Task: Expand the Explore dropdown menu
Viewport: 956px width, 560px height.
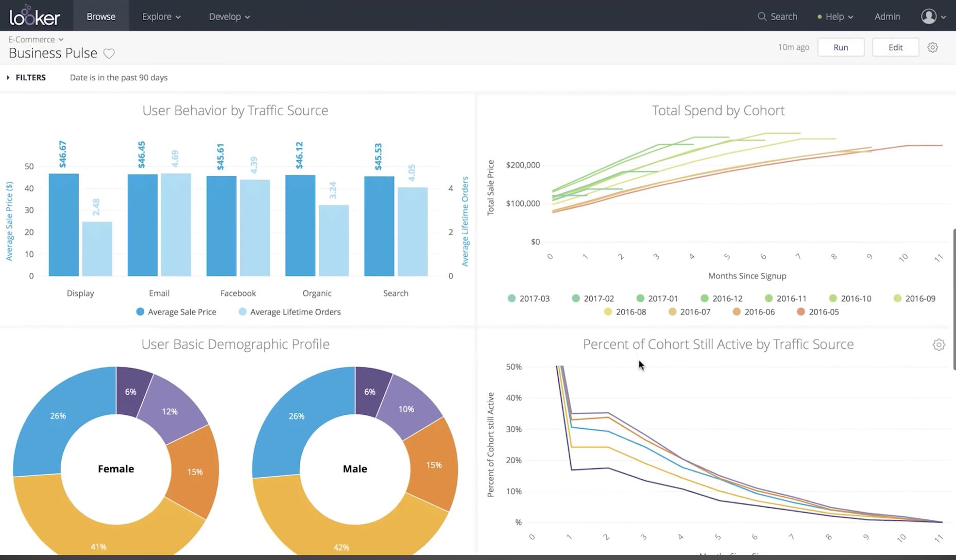Action: coord(161,16)
